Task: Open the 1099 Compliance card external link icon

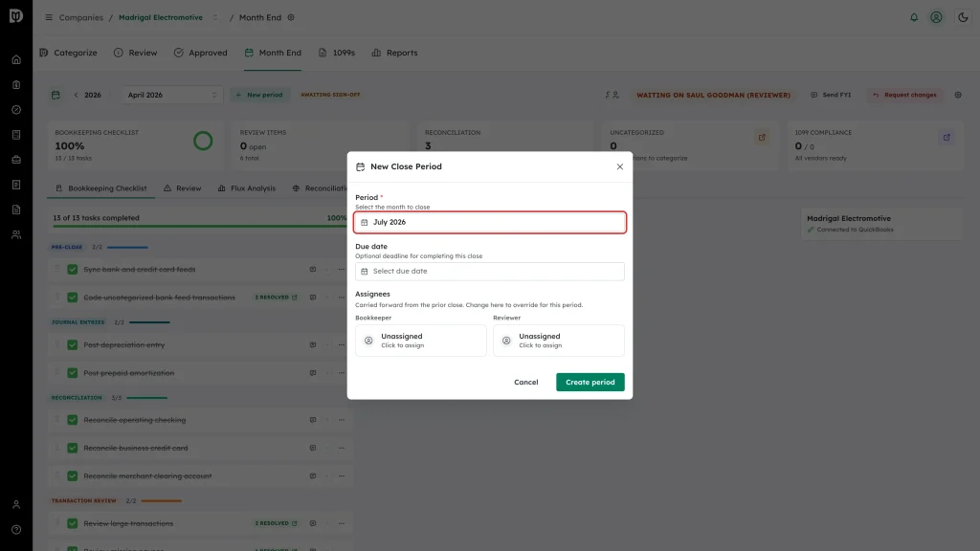Action: tap(947, 138)
